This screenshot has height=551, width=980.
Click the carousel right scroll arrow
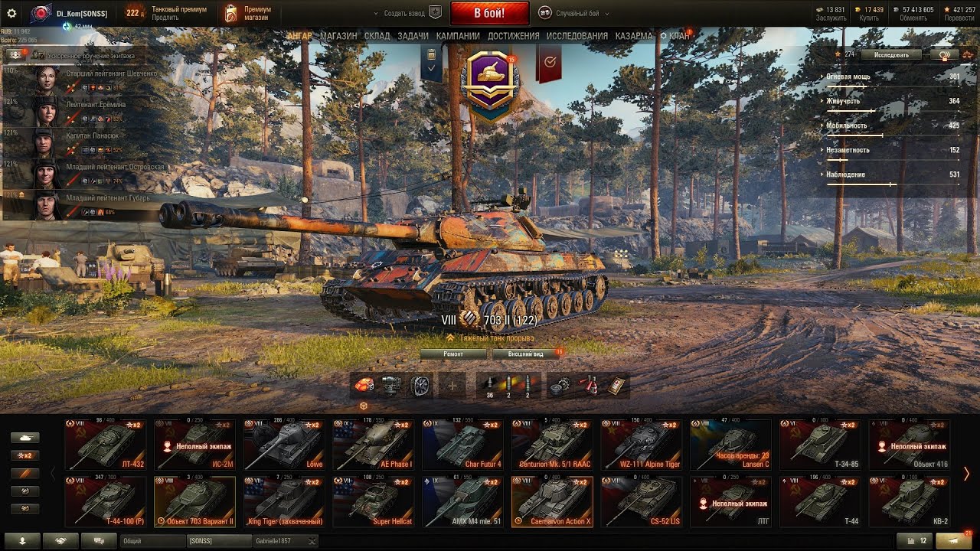point(966,474)
